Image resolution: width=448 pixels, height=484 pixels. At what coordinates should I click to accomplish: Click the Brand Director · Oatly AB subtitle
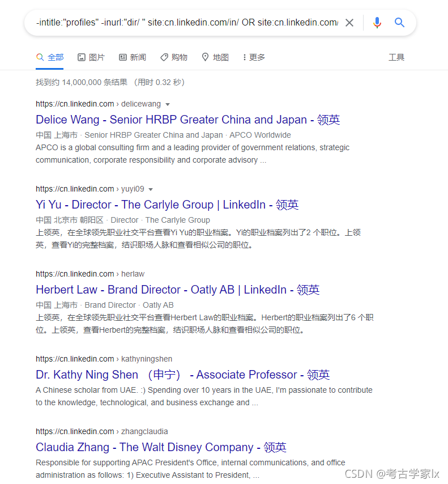129,305
